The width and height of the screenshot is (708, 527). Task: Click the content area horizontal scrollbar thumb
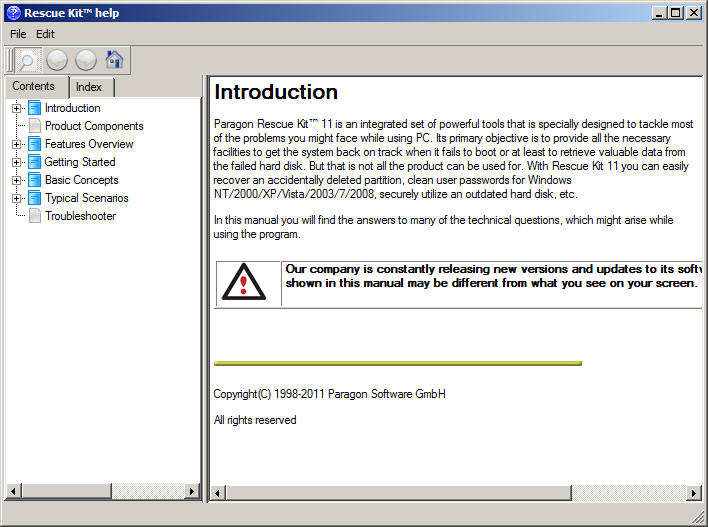tap(399, 493)
